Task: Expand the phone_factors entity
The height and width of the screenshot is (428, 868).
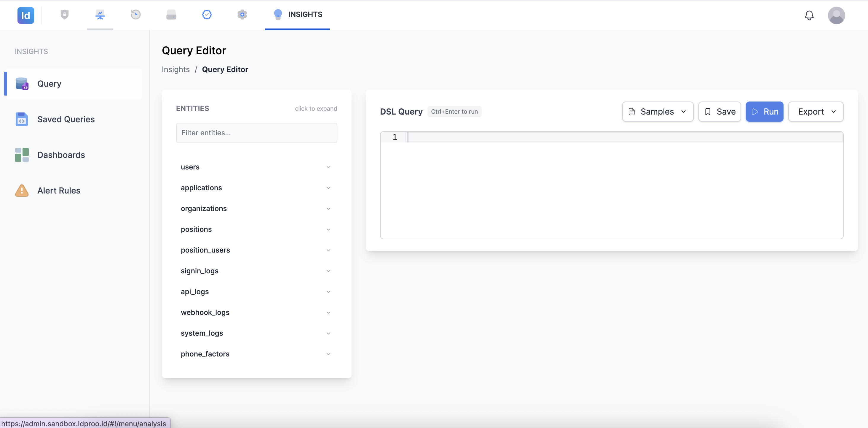Action: point(256,354)
